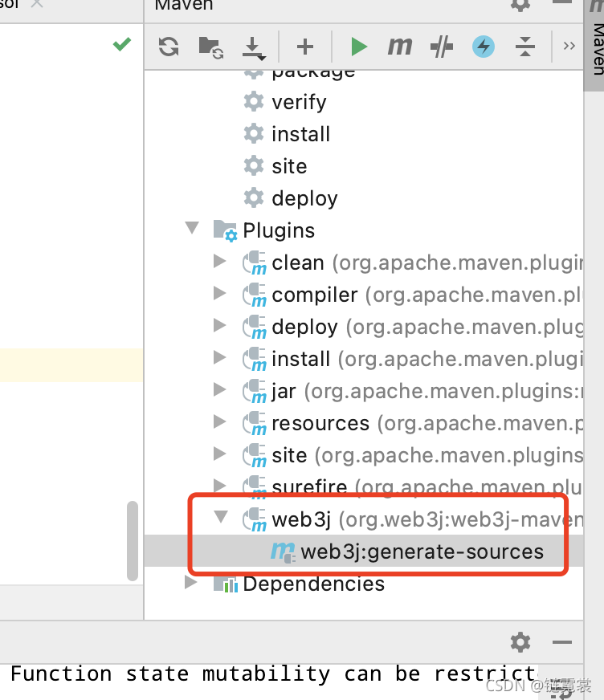Screen dimensions: 604x700
Task: Select the web3j plugin row
Action: click(364, 520)
